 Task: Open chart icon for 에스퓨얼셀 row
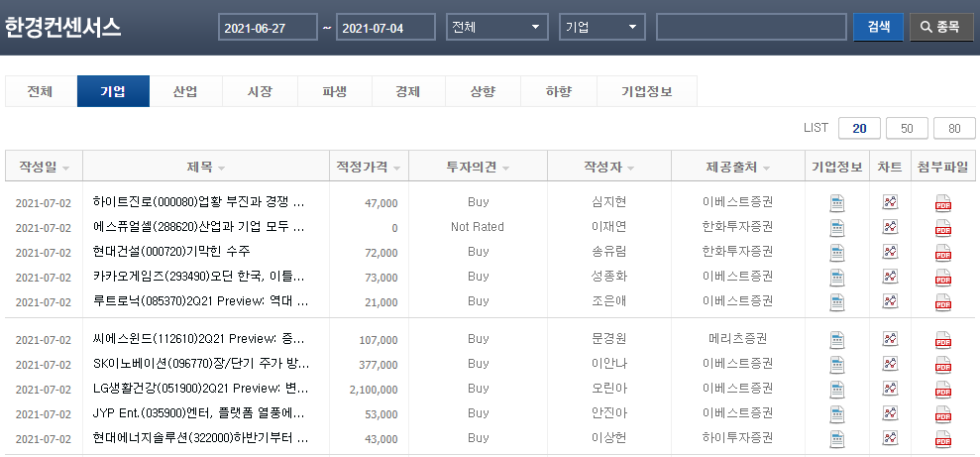click(x=890, y=226)
